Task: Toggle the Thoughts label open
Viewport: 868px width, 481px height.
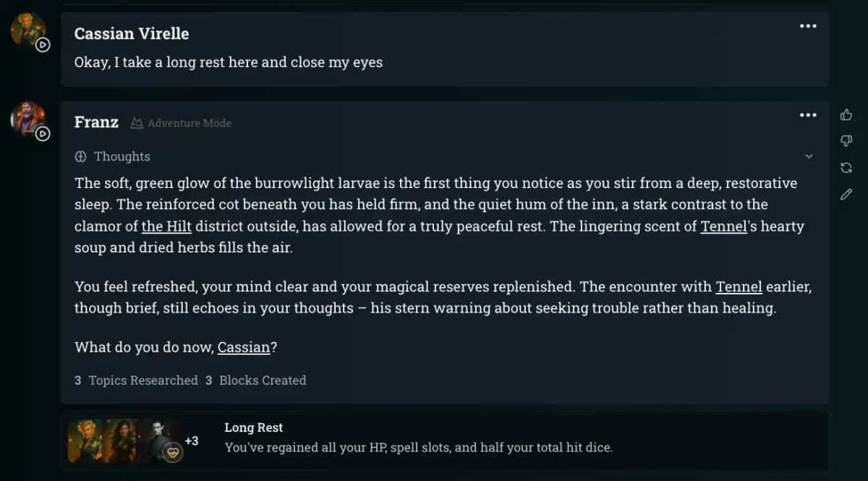Action: pos(122,156)
